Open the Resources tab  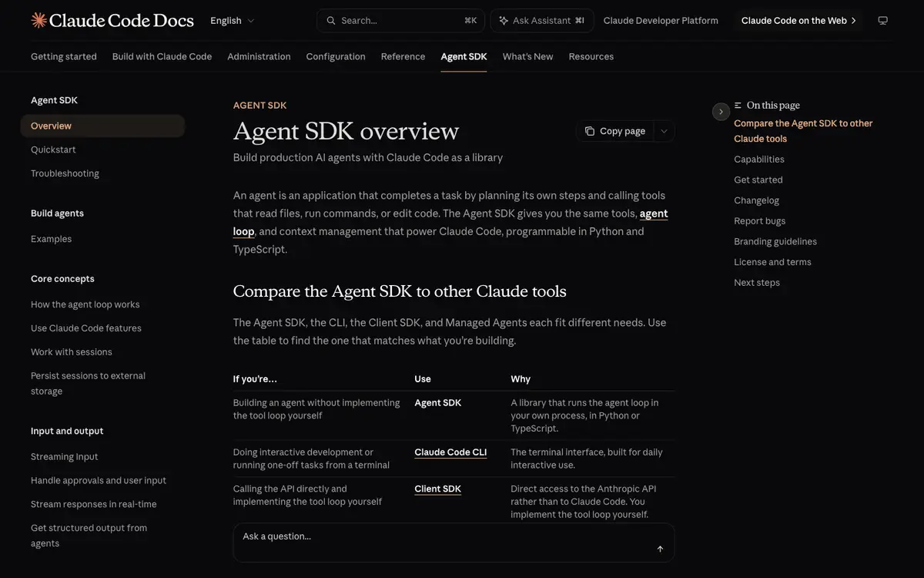[x=591, y=56]
